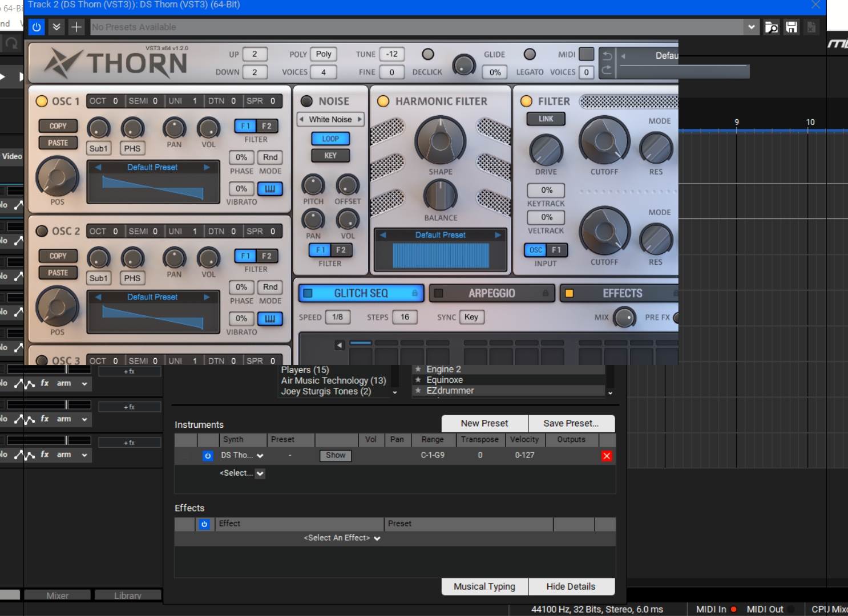Toggle the Noise section on
This screenshot has height=616, width=848.
306,101
